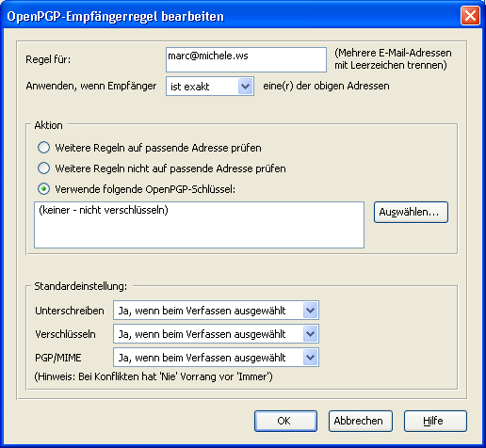Image resolution: width=486 pixels, height=448 pixels.
Task: Click the 'Standardeinstellung:' group heading
Action: pos(81,286)
